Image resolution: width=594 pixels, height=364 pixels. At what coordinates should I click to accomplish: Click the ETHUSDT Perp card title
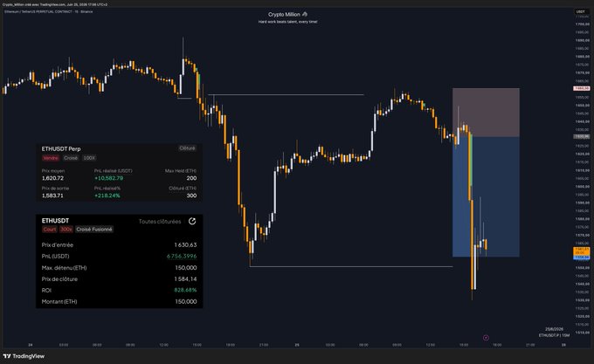tap(61, 148)
